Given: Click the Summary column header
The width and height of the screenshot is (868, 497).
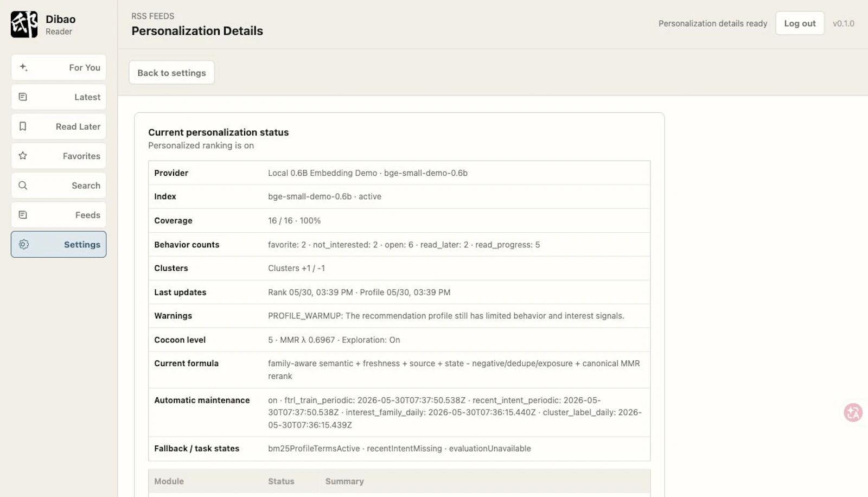Looking at the screenshot, I should 344,481.
